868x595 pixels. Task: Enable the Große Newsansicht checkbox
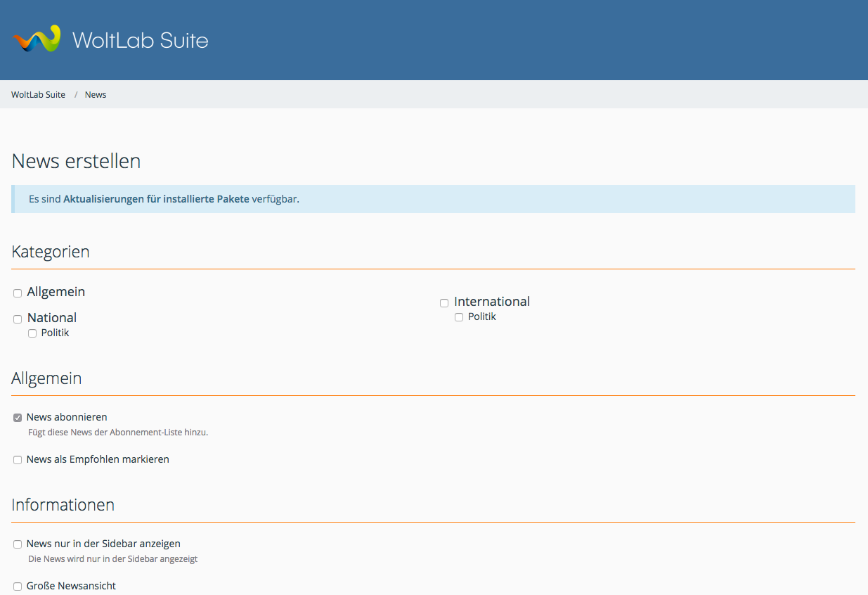(x=18, y=587)
